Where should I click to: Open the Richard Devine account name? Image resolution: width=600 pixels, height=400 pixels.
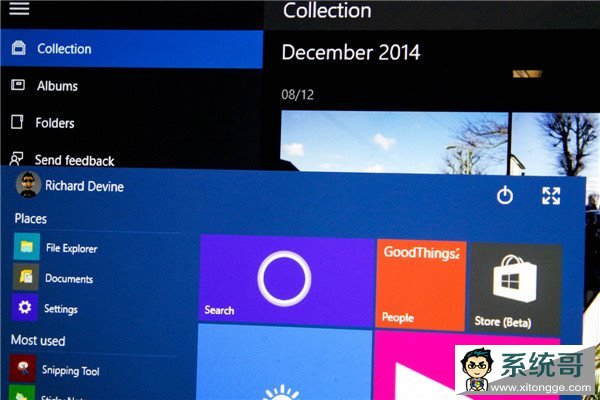(85, 186)
